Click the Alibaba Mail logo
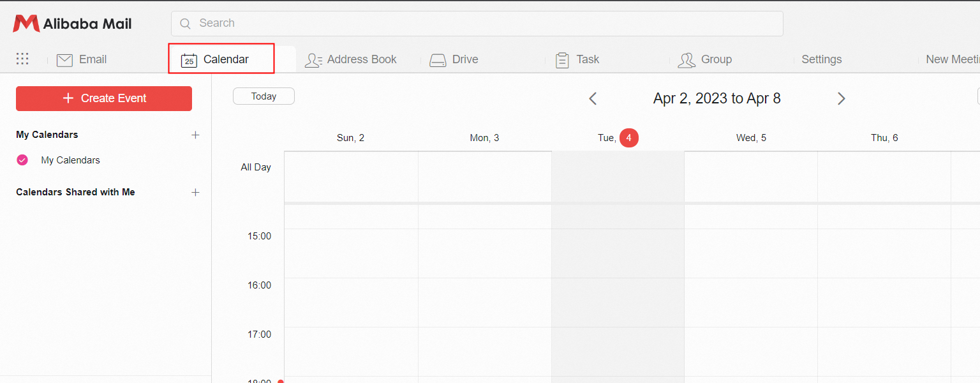The image size is (980, 383). (x=72, y=24)
